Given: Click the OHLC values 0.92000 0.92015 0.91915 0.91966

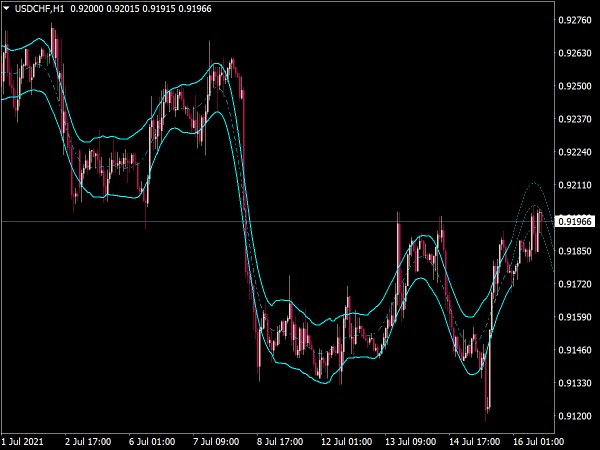Looking at the screenshot, I should tap(141, 8).
